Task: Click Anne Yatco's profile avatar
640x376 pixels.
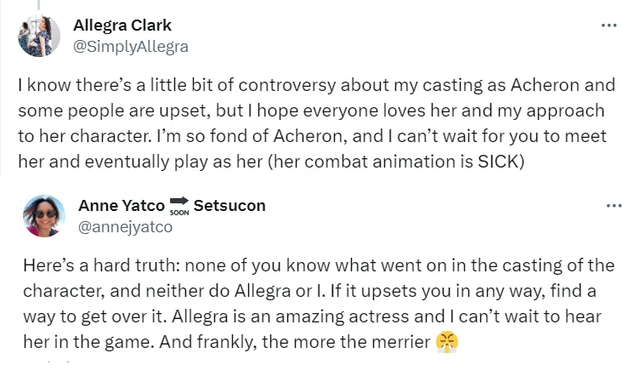Action: pyautogui.click(x=44, y=216)
